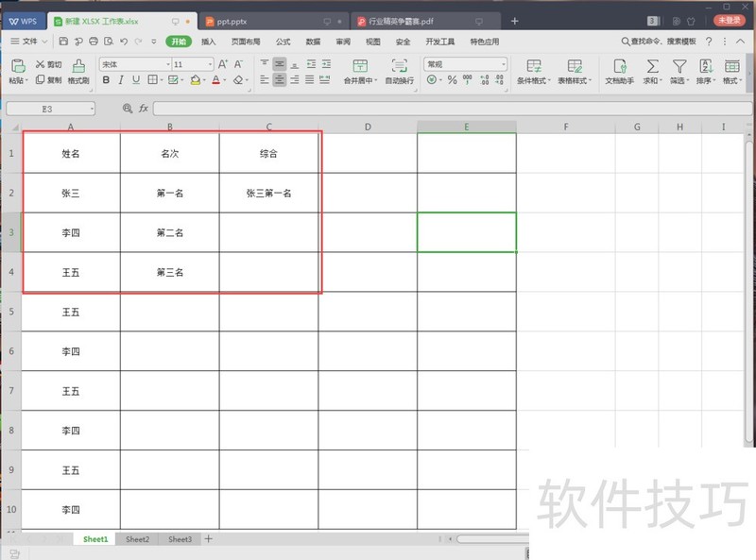The height and width of the screenshot is (560, 756).
Task: Apply Conditional Formatting (条件格式)
Action: (x=534, y=71)
